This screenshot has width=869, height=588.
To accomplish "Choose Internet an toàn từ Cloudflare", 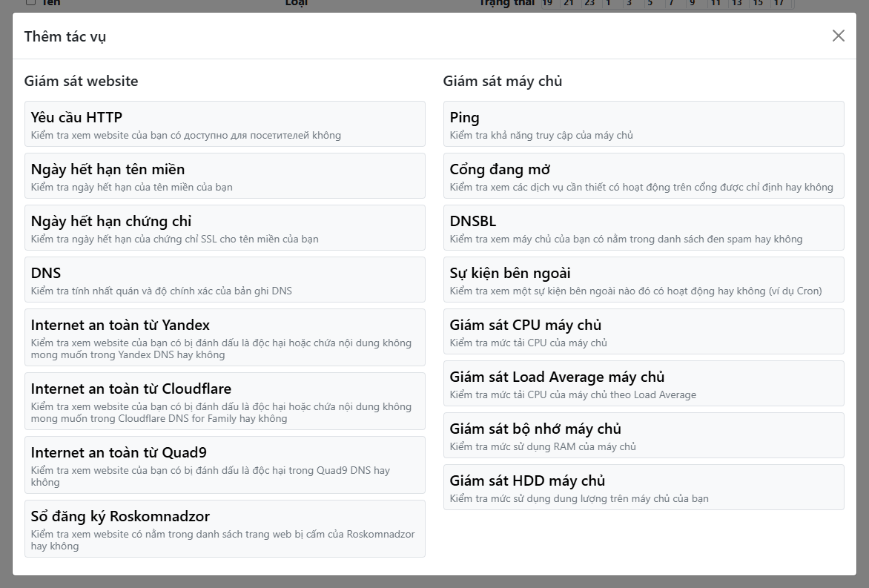I will click(225, 402).
